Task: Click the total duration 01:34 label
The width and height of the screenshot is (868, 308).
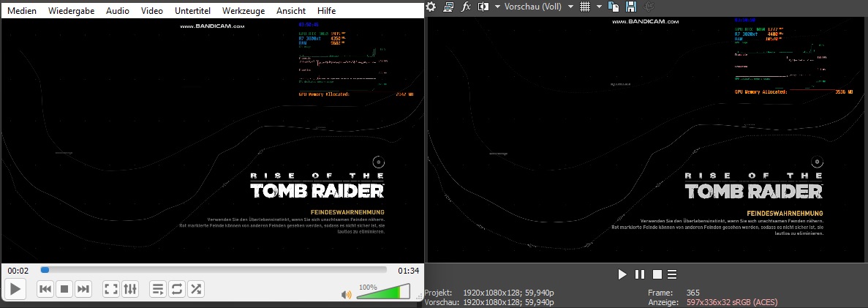Action: [408, 271]
